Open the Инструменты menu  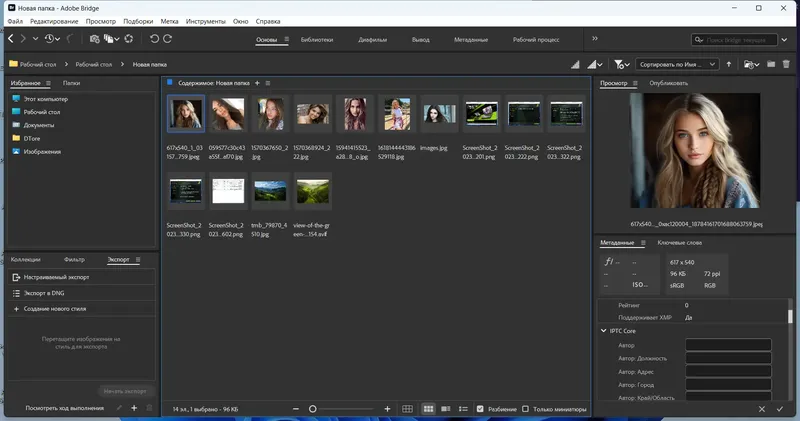(x=206, y=21)
